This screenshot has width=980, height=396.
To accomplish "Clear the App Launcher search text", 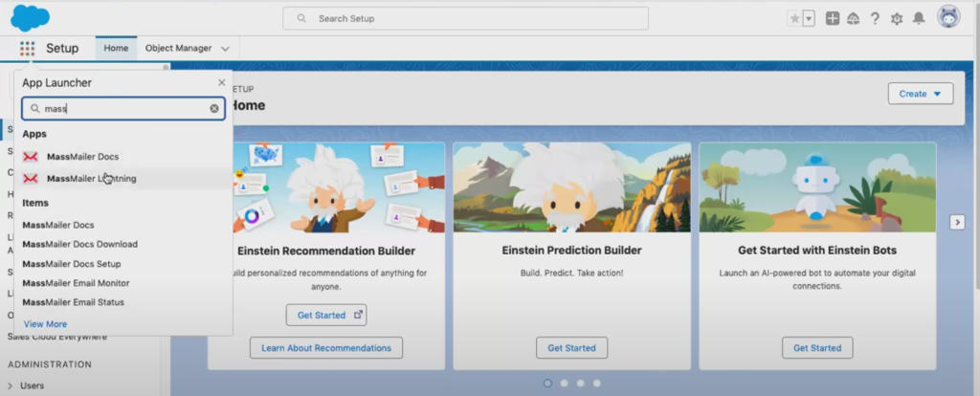I will tap(214, 109).
